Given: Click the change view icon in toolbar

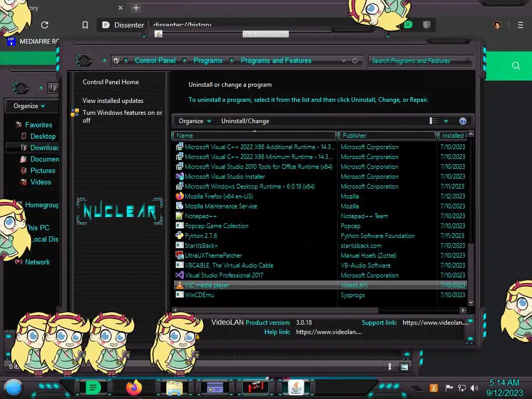Looking at the screenshot, I should click(433, 121).
